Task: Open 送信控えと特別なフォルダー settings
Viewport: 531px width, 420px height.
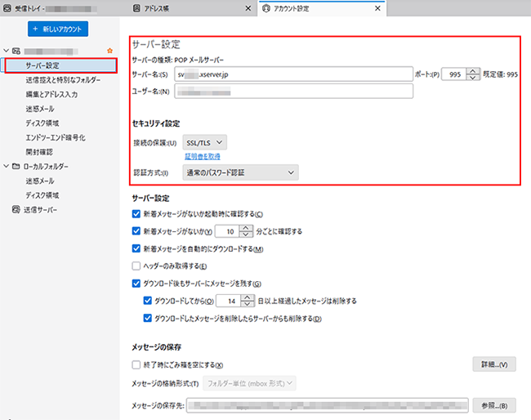Action: tap(63, 80)
